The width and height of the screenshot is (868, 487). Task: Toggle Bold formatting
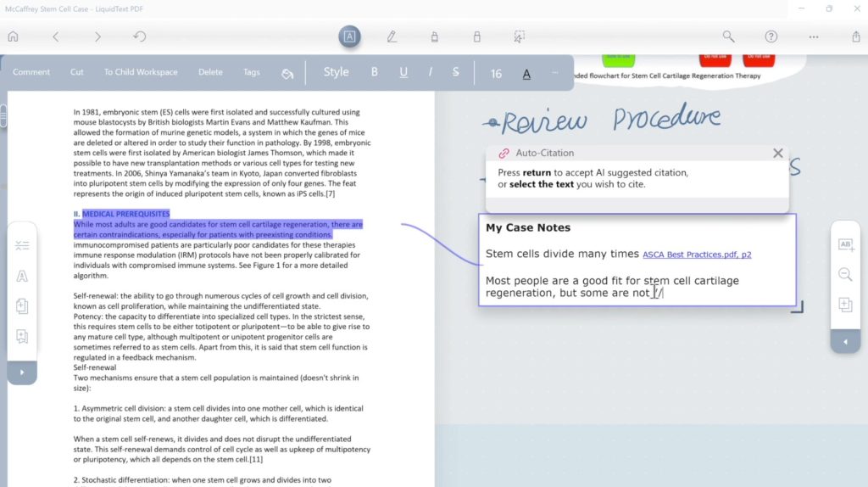375,72
